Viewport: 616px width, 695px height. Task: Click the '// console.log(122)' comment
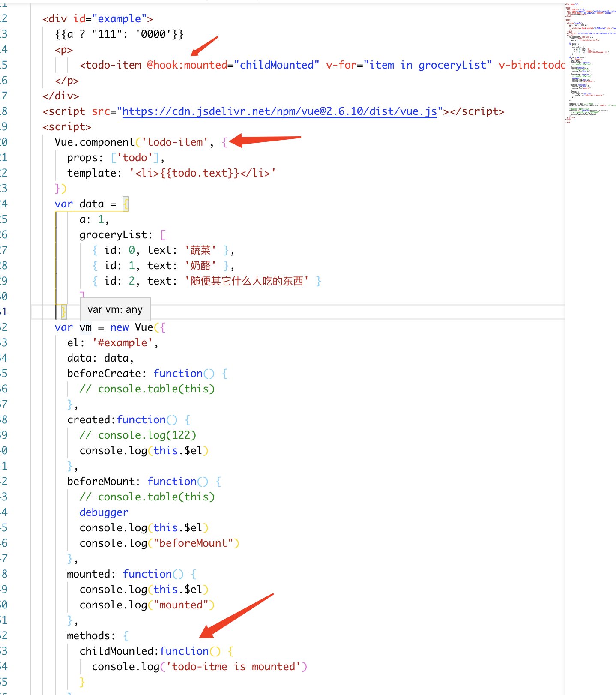[138, 435]
